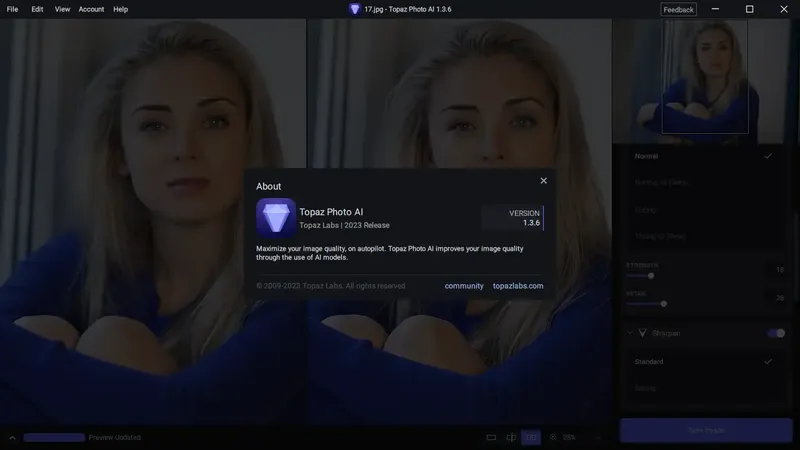Screen dimensions: 800x450
Task: Maximize the Topaz Photo AI window
Action: [x=749, y=9]
